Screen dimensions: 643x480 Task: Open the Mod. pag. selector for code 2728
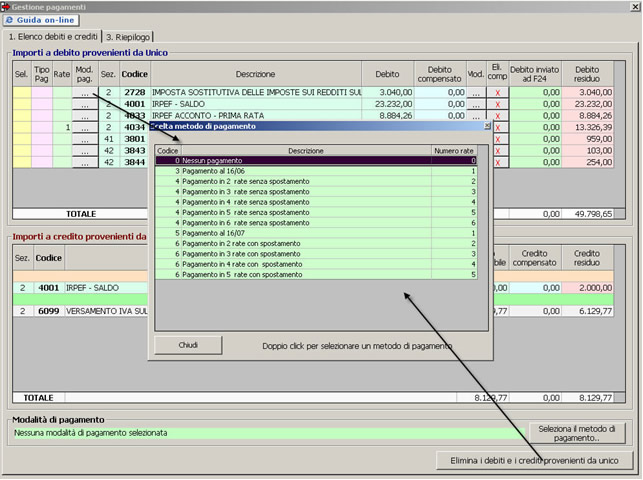pyautogui.click(x=86, y=92)
